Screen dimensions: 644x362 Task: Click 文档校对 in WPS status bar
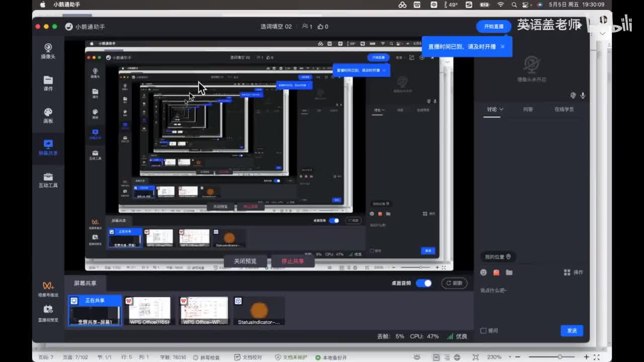pos(249,357)
